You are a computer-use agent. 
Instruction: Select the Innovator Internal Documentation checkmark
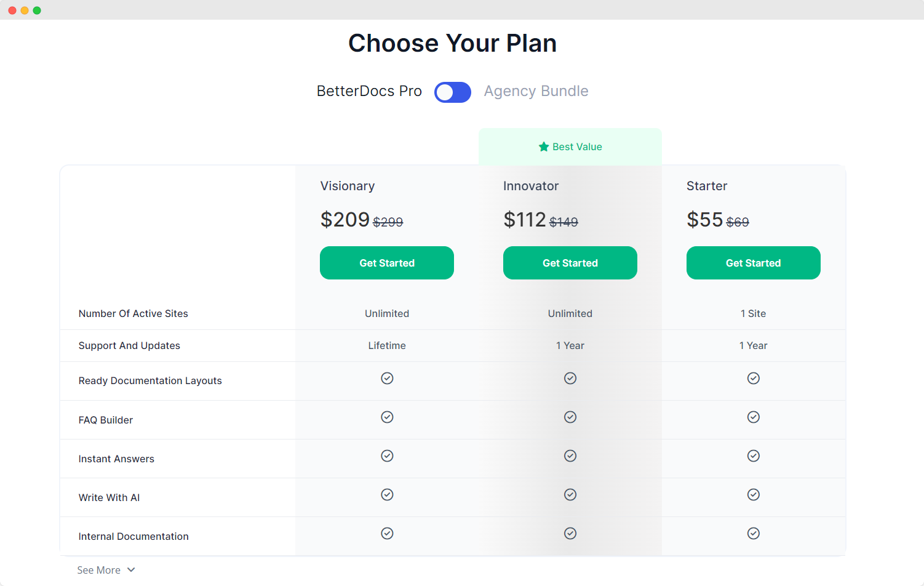570,533
